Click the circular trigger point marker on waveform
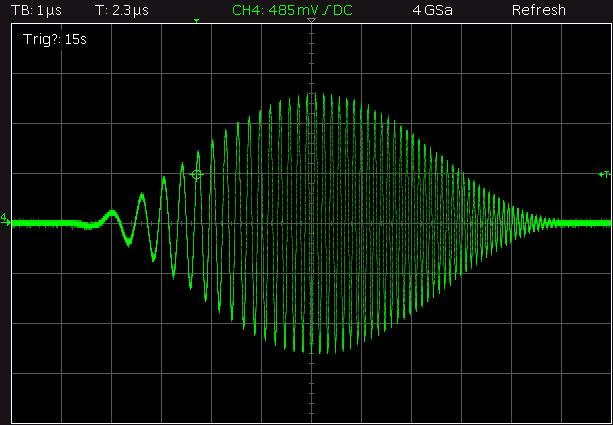Image resolution: width=613 pixels, height=425 pixels. (x=197, y=174)
